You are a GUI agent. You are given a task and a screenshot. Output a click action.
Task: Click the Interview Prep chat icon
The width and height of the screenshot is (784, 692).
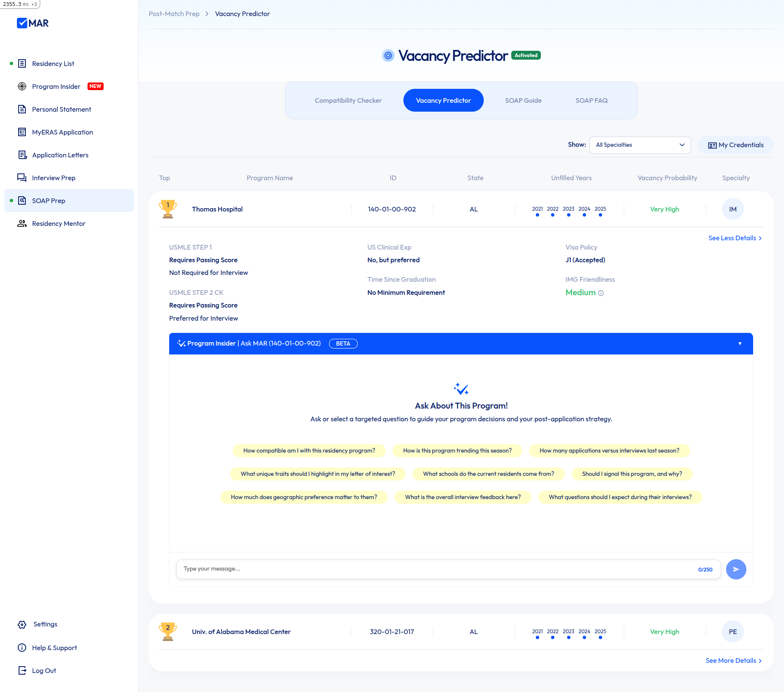(22, 178)
